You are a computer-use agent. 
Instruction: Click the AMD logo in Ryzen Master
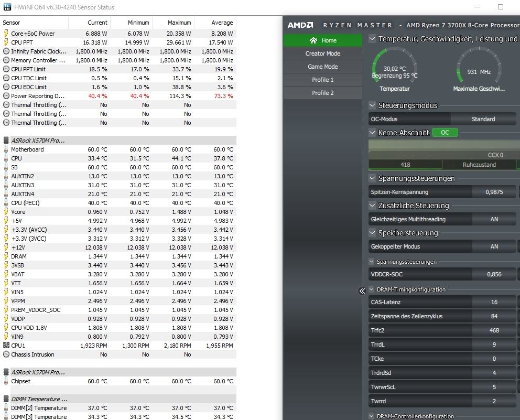tap(300, 25)
